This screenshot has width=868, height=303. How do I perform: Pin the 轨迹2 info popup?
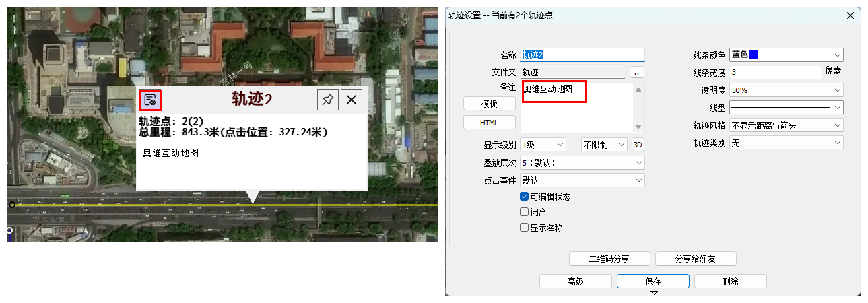coord(327,100)
